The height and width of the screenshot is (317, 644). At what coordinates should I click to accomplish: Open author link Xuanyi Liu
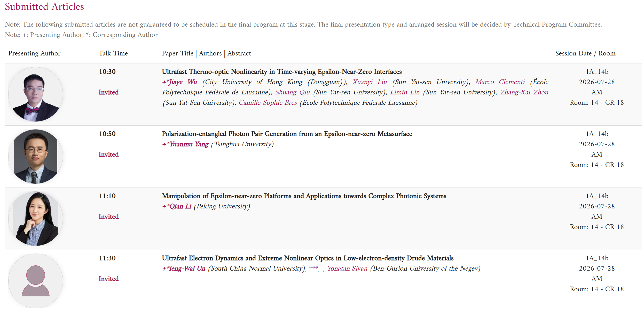click(x=370, y=82)
